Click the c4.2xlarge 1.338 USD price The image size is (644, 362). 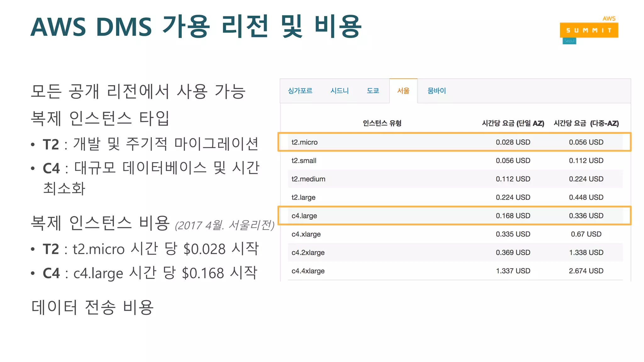[x=586, y=252]
